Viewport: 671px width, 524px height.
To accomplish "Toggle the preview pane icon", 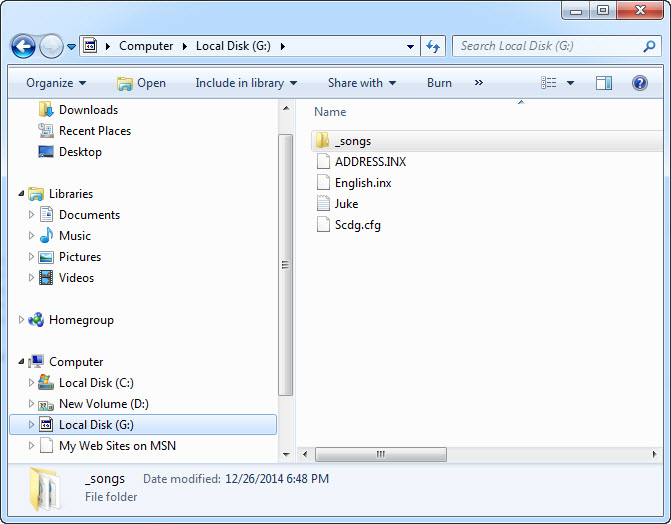I will coord(604,83).
